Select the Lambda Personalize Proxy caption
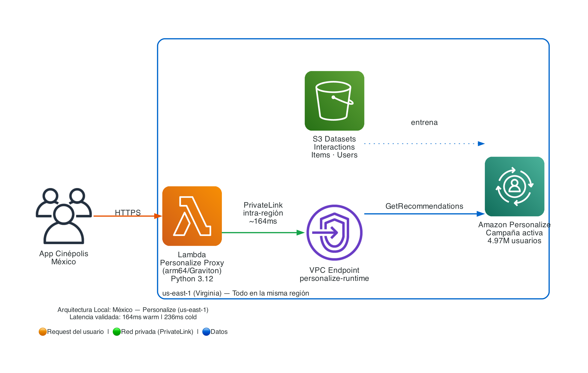 click(x=192, y=266)
